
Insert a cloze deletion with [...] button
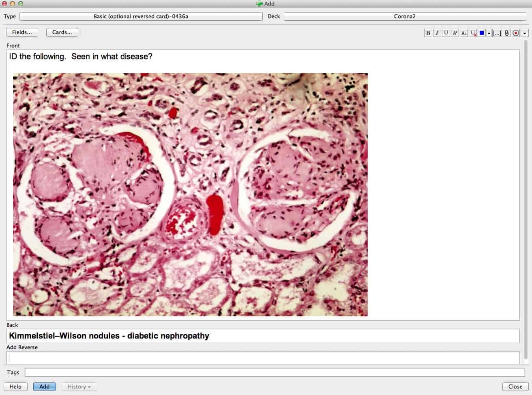[497, 33]
